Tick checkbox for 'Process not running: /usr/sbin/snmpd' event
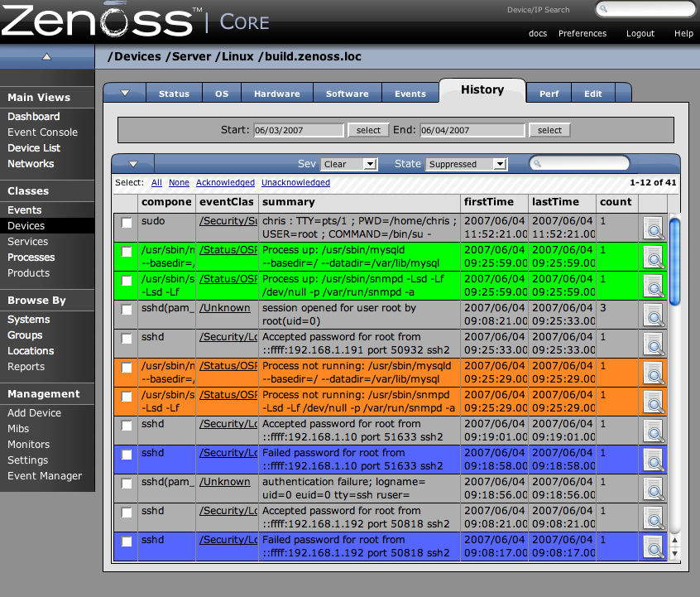 127,397
